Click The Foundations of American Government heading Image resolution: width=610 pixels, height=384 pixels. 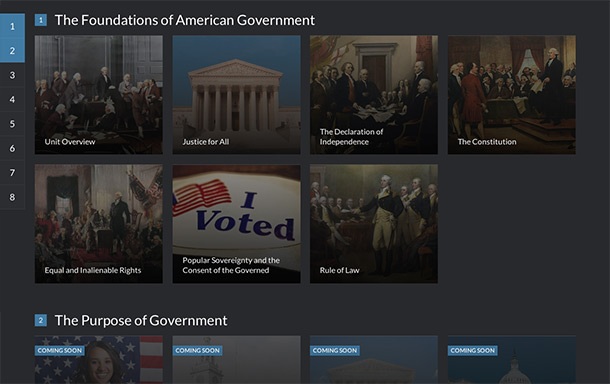[185, 20]
